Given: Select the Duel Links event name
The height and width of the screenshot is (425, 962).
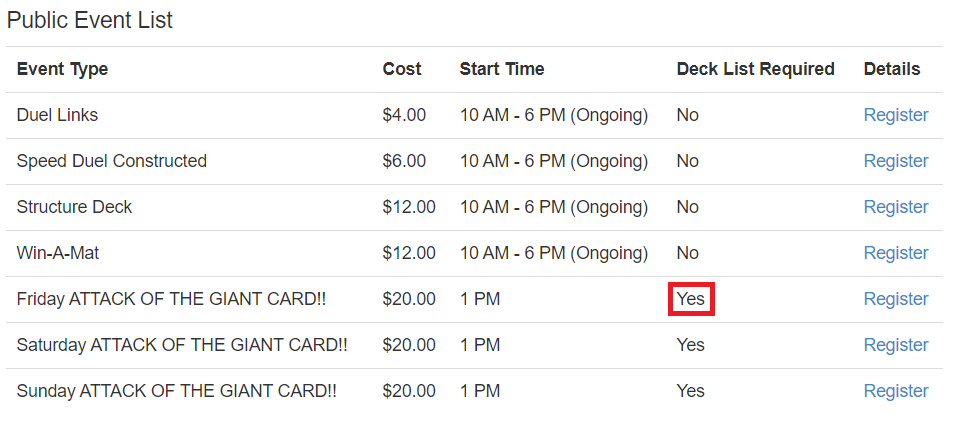Looking at the screenshot, I should coord(57,115).
